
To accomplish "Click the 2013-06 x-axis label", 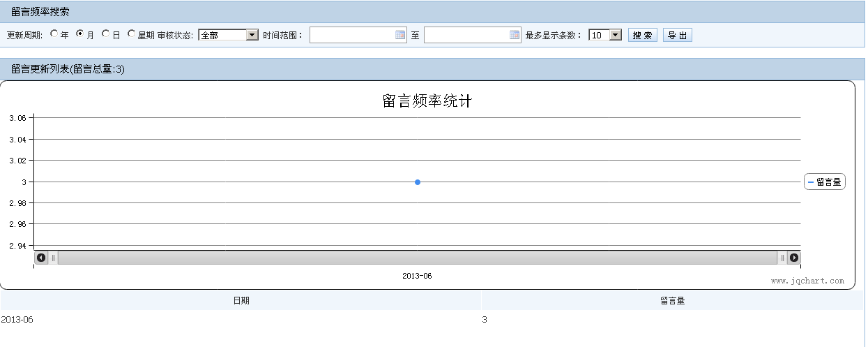I will tap(417, 276).
